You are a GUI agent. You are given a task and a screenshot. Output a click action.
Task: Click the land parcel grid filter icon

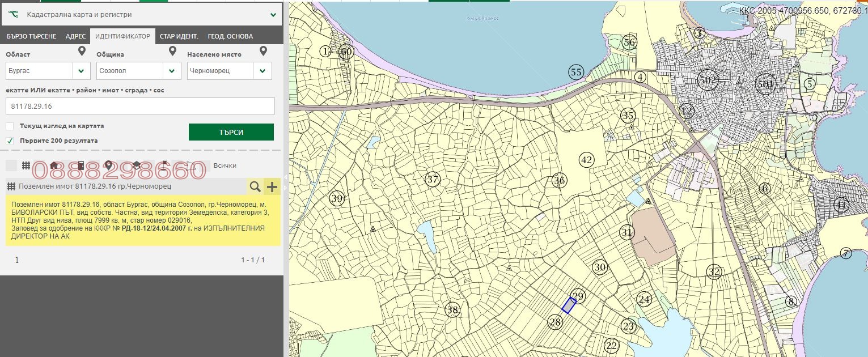click(26, 165)
